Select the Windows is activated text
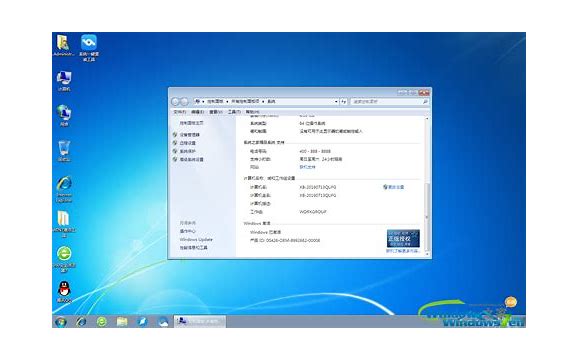The width and height of the screenshot is (578, 360). coord(265,233)
